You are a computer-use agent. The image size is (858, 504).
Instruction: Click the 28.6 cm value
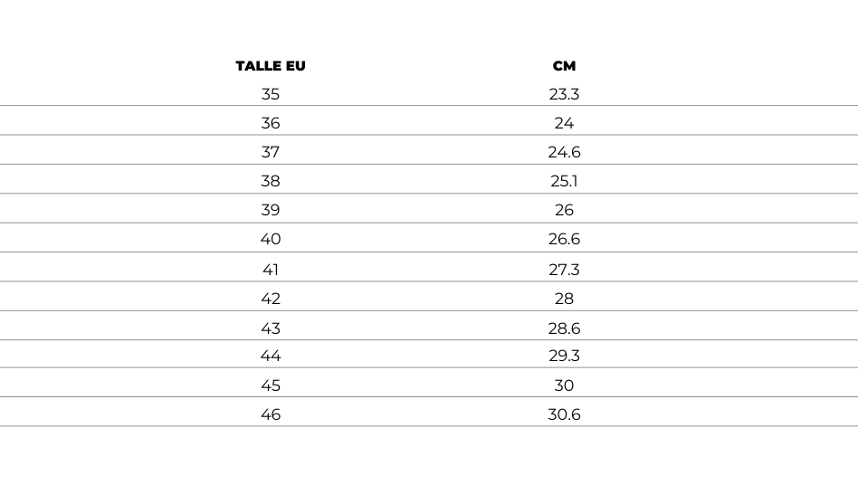(564, 328)
